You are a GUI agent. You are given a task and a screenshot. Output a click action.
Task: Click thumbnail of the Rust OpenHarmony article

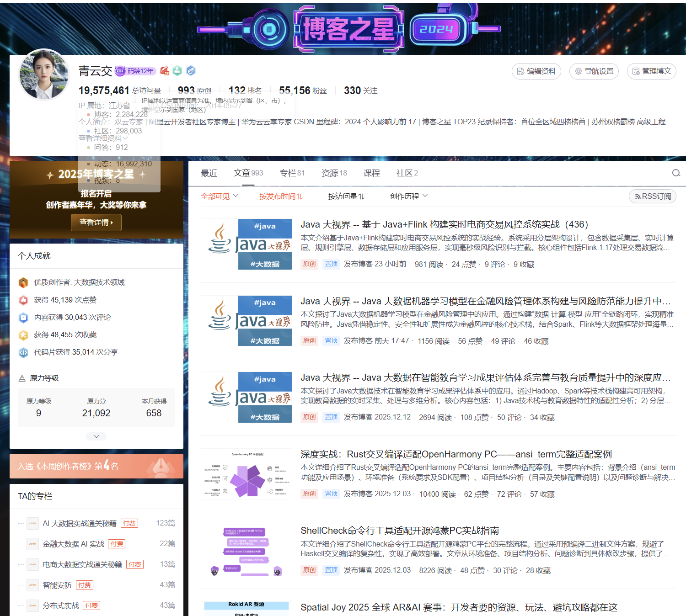[x=247, y=474]
